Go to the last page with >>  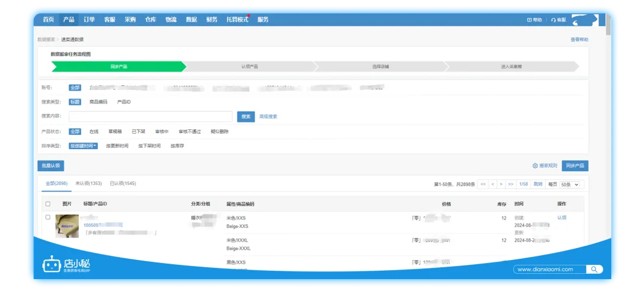(511, 184)
